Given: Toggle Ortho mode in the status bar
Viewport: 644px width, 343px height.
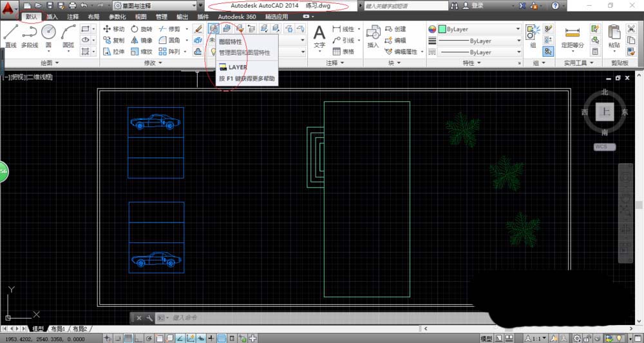Looking at the screenshot, I should pos(138,339).
